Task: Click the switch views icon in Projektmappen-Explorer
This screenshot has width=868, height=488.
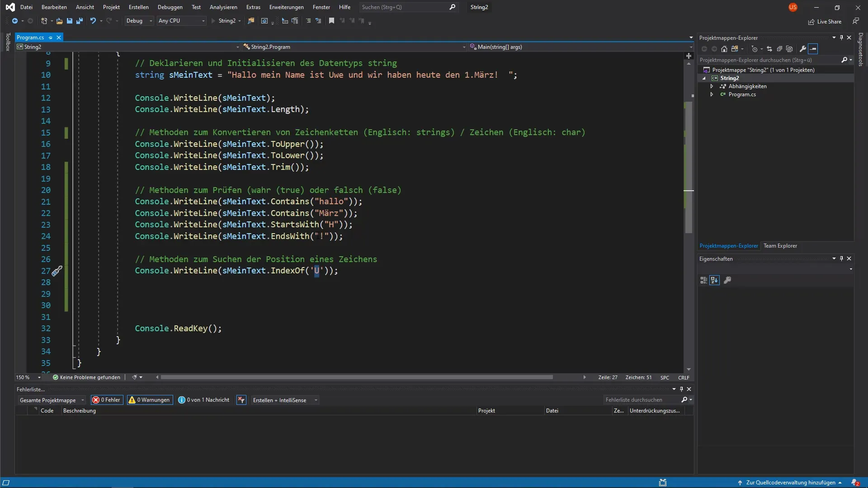Action: [x=735, y=49]
